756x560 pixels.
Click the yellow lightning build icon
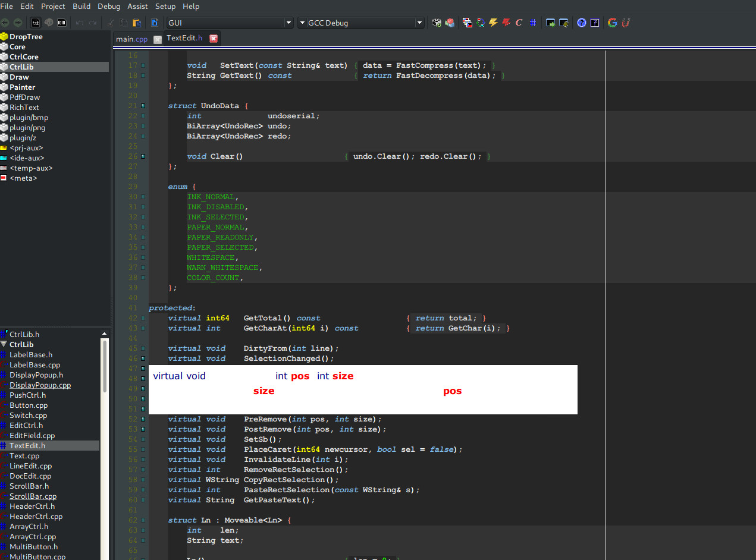[x=493, y=23]
